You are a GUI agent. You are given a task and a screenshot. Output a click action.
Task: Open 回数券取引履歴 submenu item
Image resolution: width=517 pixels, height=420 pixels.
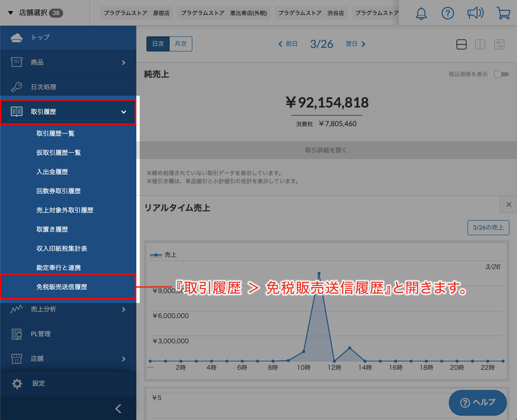pyautogui.click(x=58, y=191)
